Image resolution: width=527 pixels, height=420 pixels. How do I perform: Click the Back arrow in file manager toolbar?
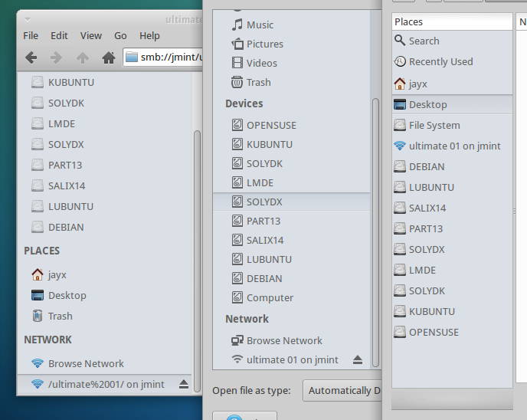(x=31, y=57)
